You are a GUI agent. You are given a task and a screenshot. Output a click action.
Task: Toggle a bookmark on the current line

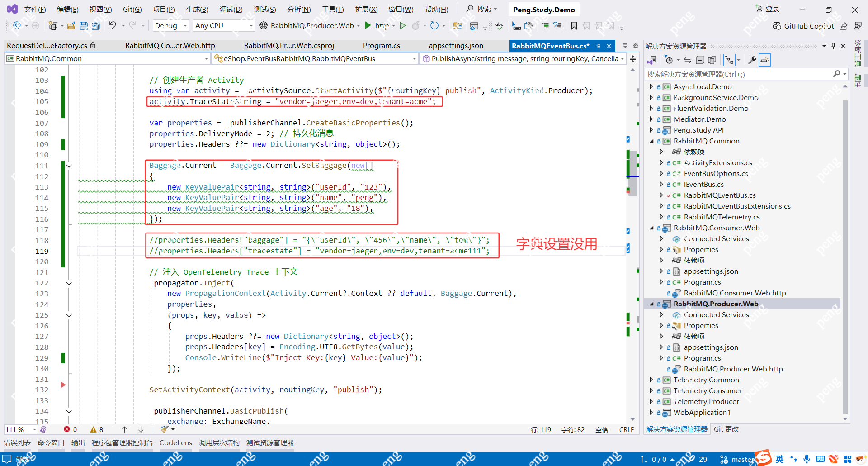pos(574,26)
